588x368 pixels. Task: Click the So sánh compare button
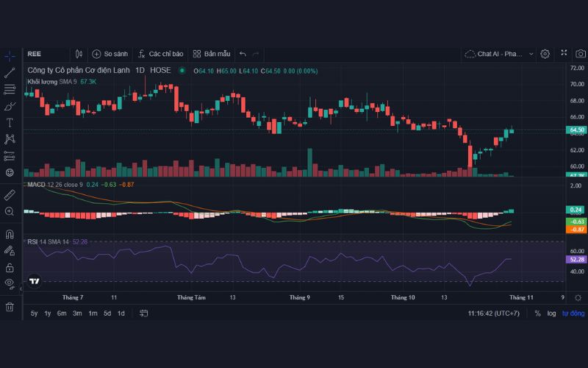(110, 54)
